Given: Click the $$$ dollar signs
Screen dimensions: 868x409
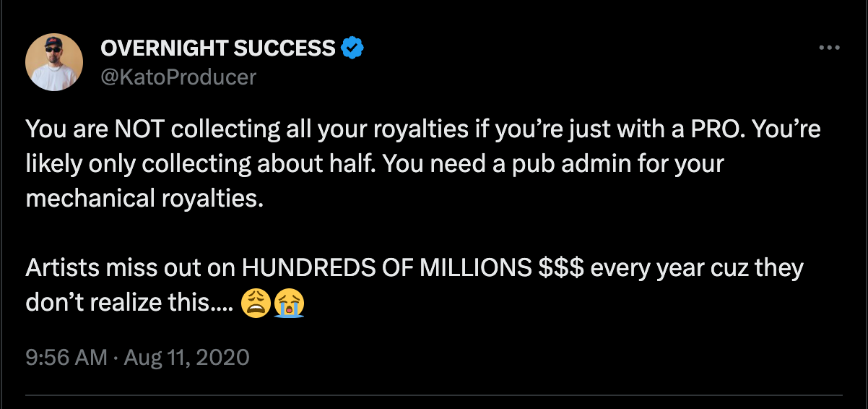Looking at the screenshot, I should [561, 268].
